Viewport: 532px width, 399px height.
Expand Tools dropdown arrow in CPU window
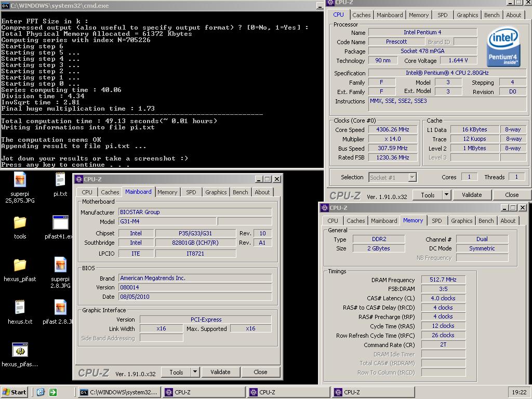(446, 195)
